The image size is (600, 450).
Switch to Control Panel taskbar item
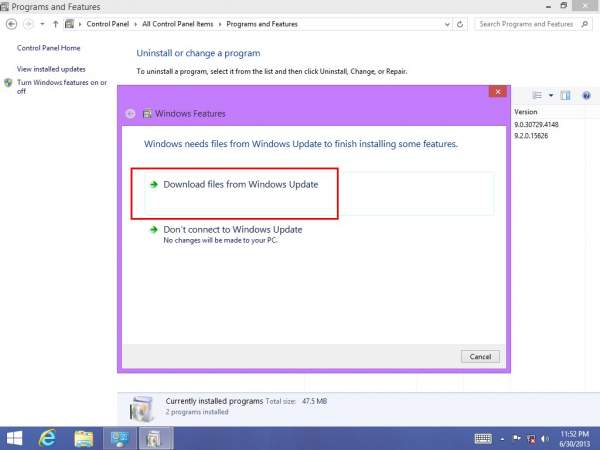tap(119, 439)
